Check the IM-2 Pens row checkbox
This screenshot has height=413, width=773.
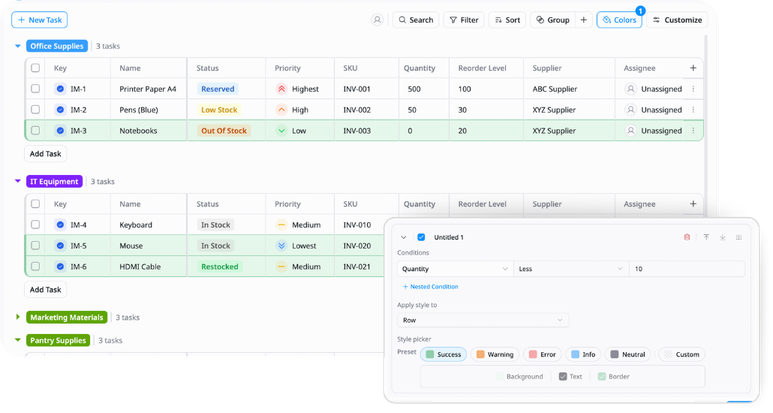click(35, 109)
